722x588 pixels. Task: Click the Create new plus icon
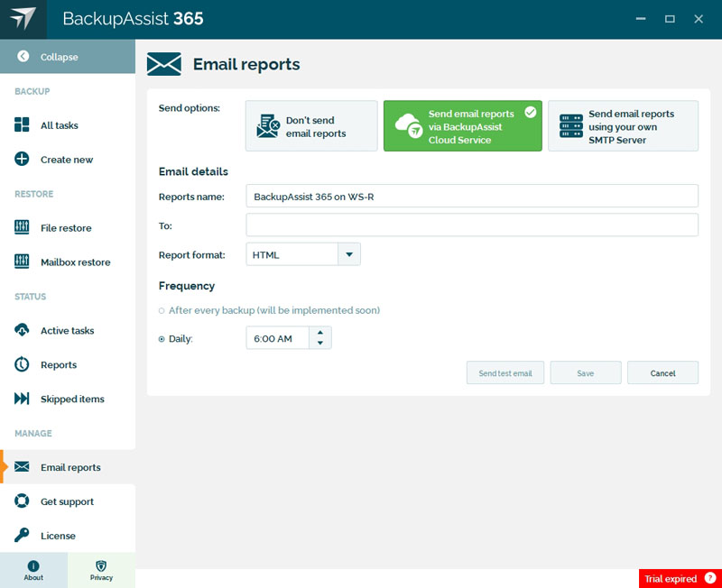22,159
